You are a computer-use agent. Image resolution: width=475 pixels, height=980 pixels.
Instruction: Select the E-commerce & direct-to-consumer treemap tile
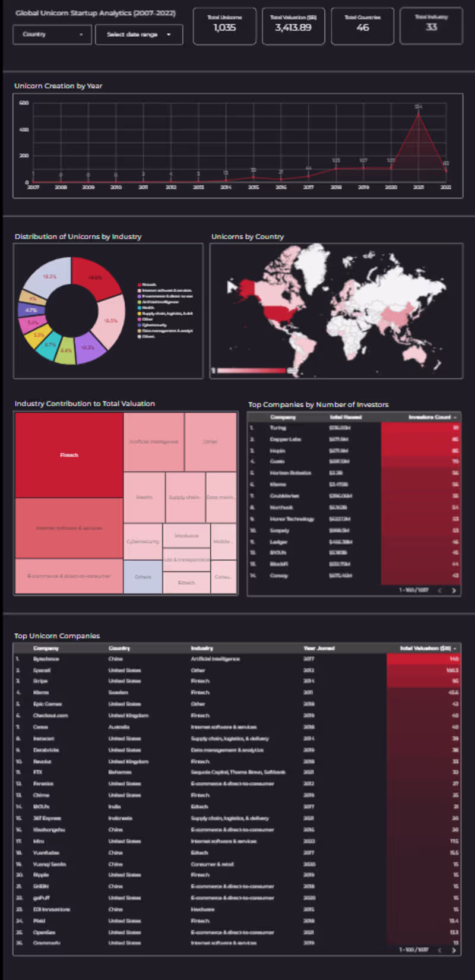coord(69,576)
